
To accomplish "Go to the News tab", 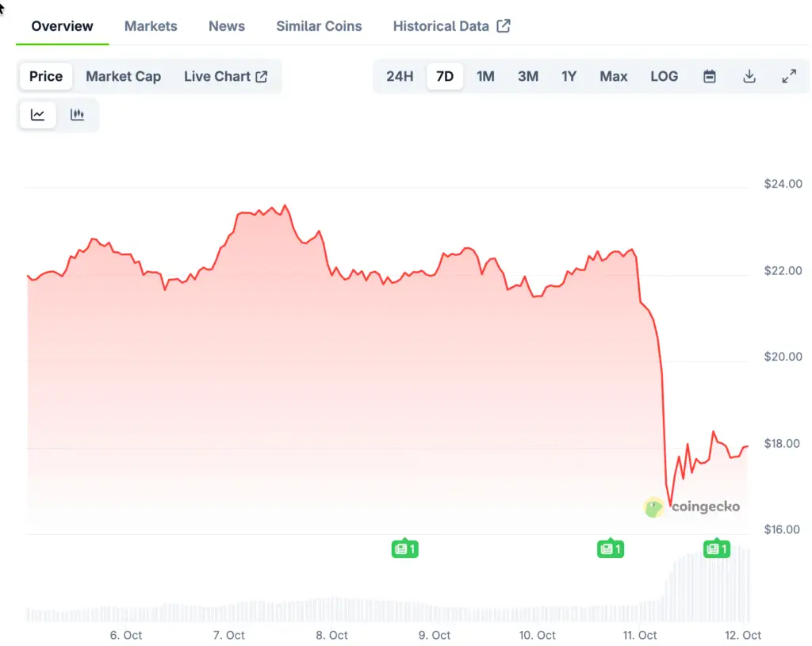I will pyautogui.click(x=227, y=26).
